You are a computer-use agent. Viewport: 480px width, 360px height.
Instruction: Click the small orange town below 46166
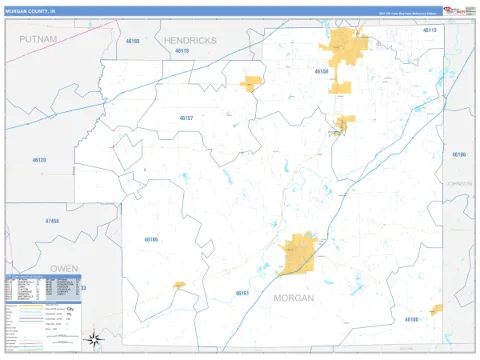coord(179,285)
